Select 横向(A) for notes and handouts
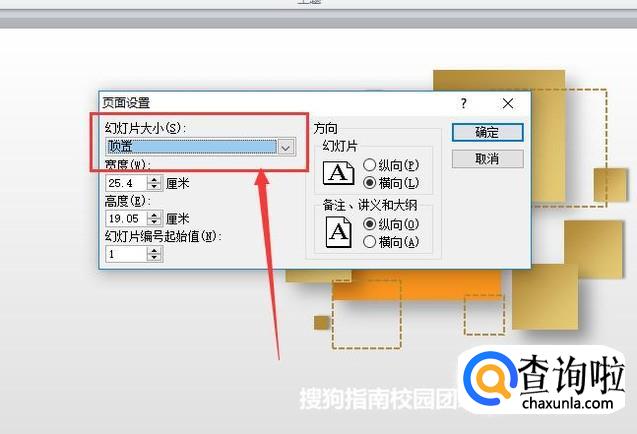This screenshot has width=637, height=434. [369, 242]
